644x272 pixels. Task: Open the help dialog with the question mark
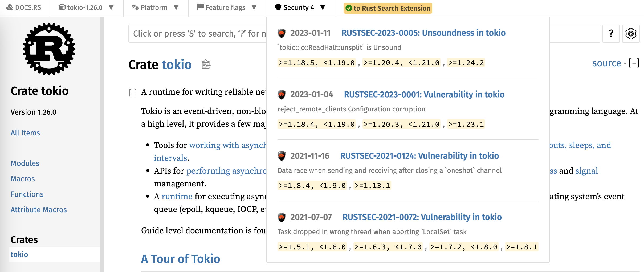(x=611, y=34)
